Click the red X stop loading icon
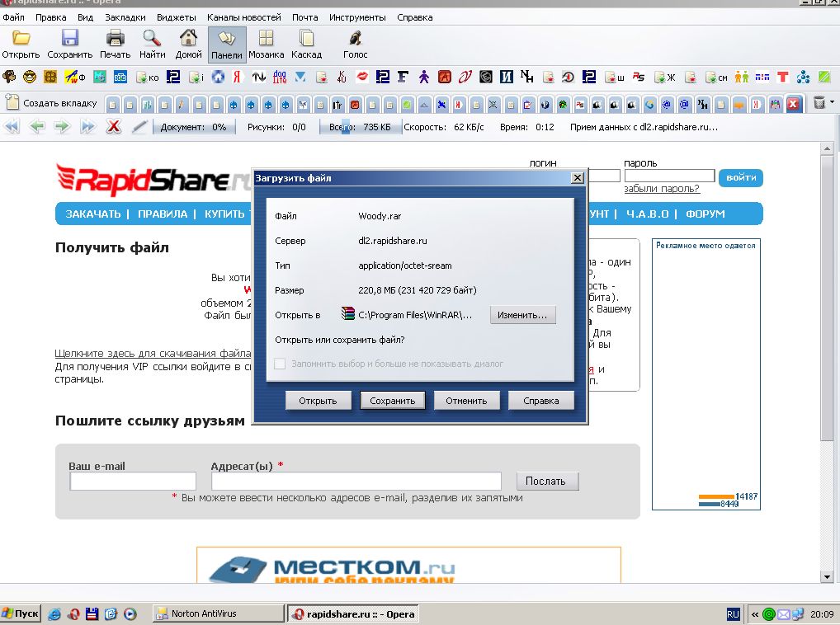The width and height of the screenshot is (840, 625). [114, 127]
